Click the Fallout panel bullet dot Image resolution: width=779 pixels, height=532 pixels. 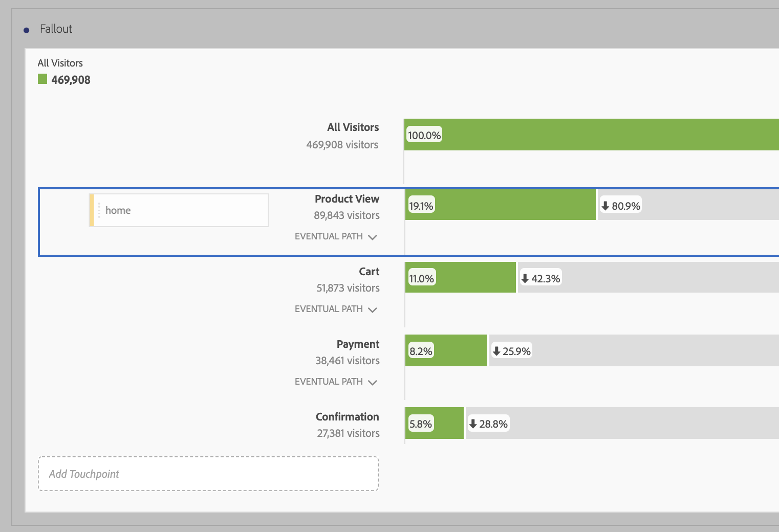click(x=27, y=30)
